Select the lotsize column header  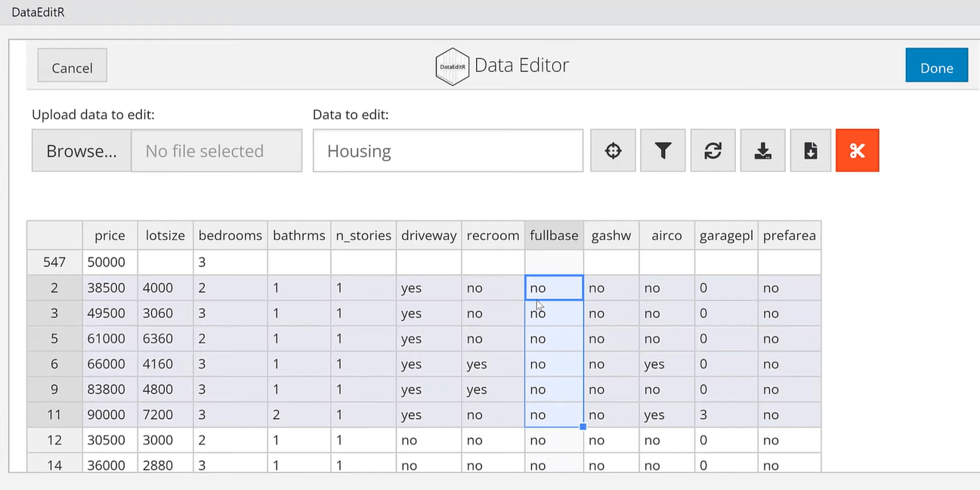(165, 236)
